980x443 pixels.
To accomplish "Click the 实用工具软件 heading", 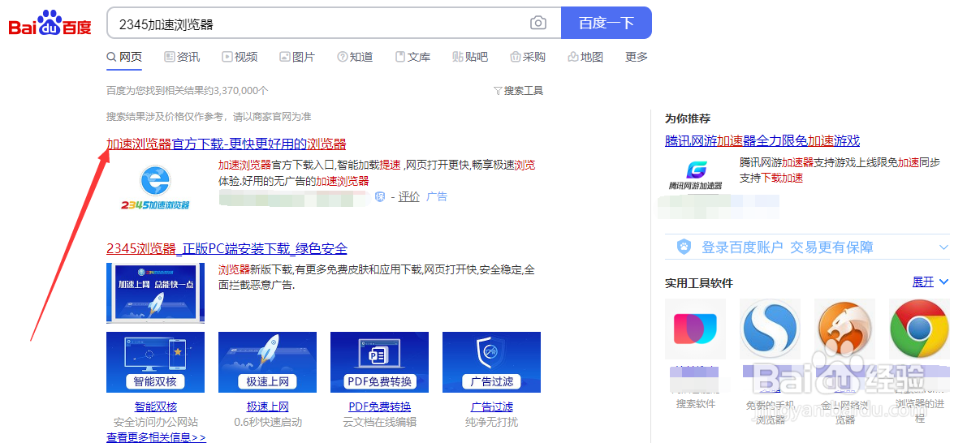I will tap(699, 283).
